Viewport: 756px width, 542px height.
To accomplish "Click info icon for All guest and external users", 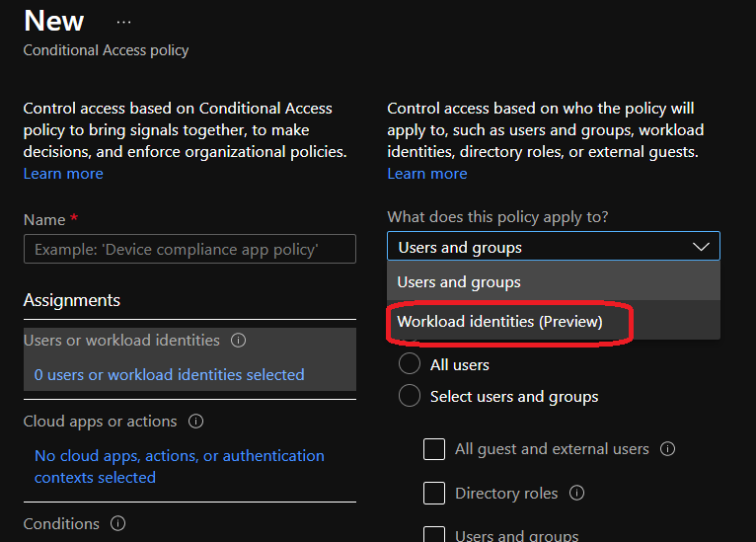I will (x=667, y=449).
